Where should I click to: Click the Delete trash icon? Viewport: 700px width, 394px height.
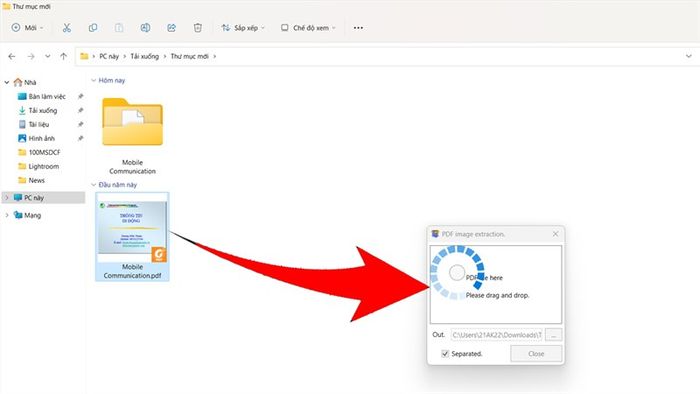tap(198, 28)
